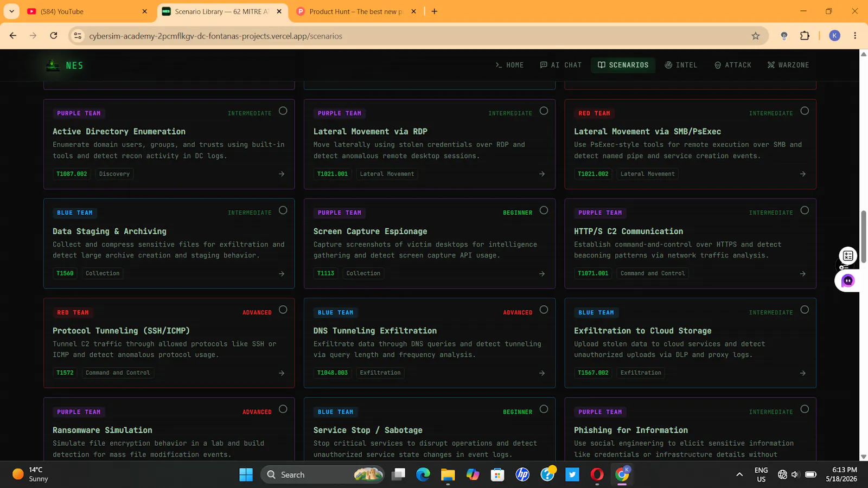This screenshot has width=868, height=488.
Task: Open Chrome three-dot menu
Action: (x=855, y=36)
